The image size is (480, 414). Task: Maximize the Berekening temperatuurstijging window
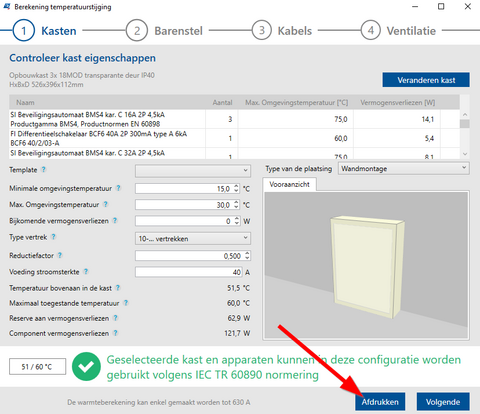coord(441,7)
